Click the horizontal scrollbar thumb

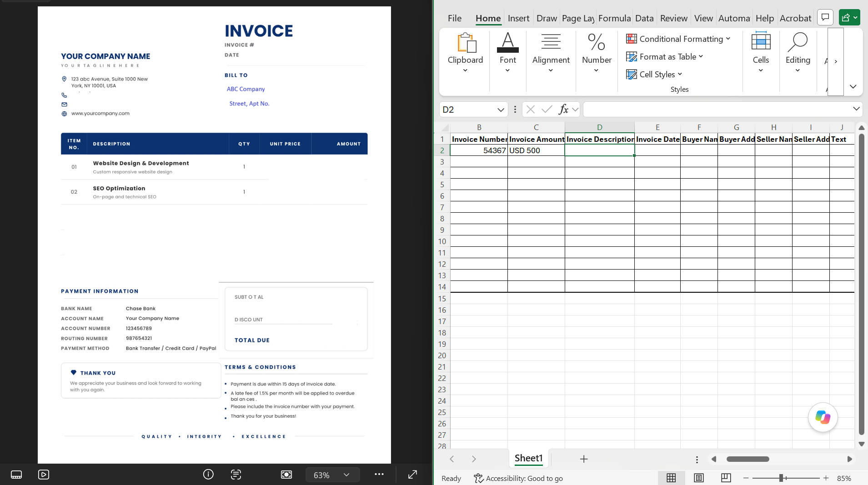[748, 459]
